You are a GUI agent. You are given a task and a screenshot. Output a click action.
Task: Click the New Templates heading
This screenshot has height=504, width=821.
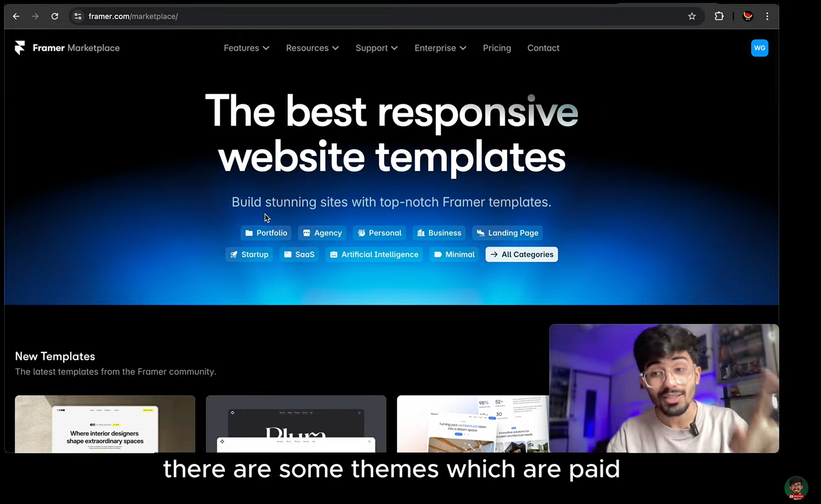point(55,356)
